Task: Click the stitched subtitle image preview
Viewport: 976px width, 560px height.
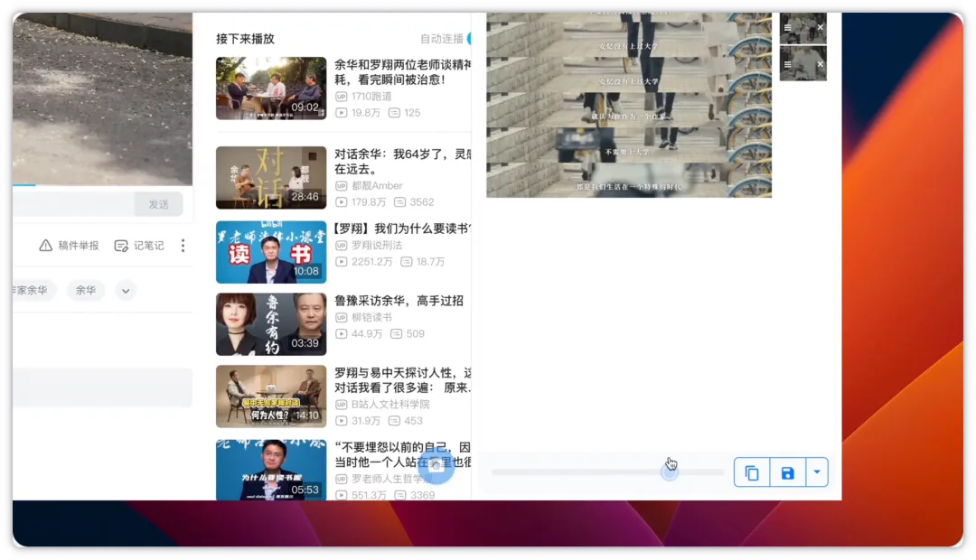Action: coord(629,105)
